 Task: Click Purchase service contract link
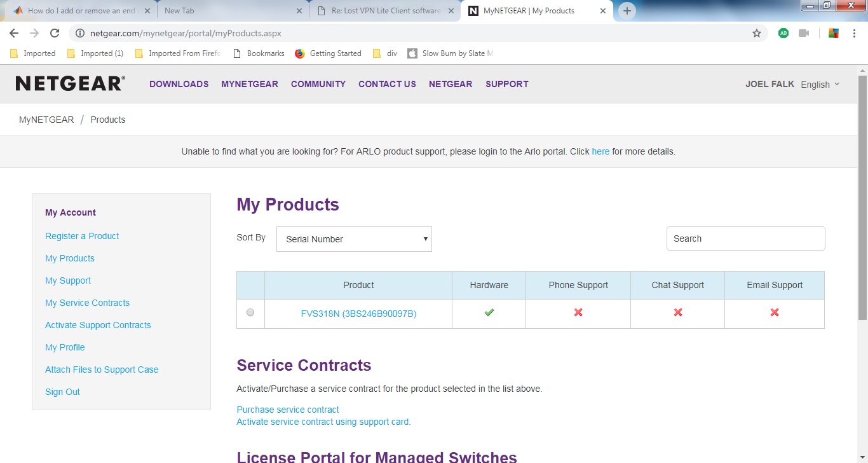pyautogui.click(x=288, y=410)
